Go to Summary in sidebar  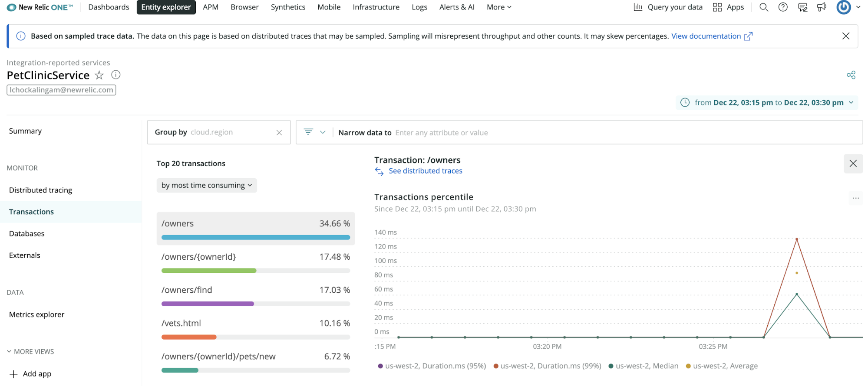point(25,131)
